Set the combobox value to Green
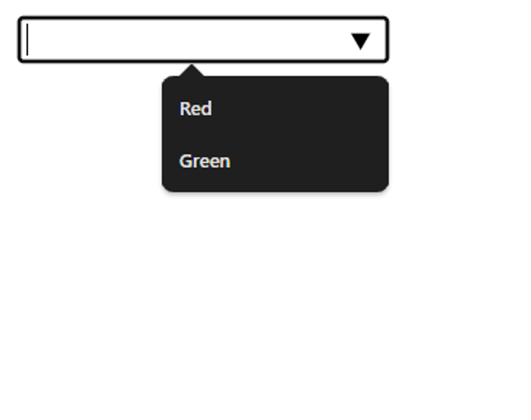531x420 pixels. 275,161
